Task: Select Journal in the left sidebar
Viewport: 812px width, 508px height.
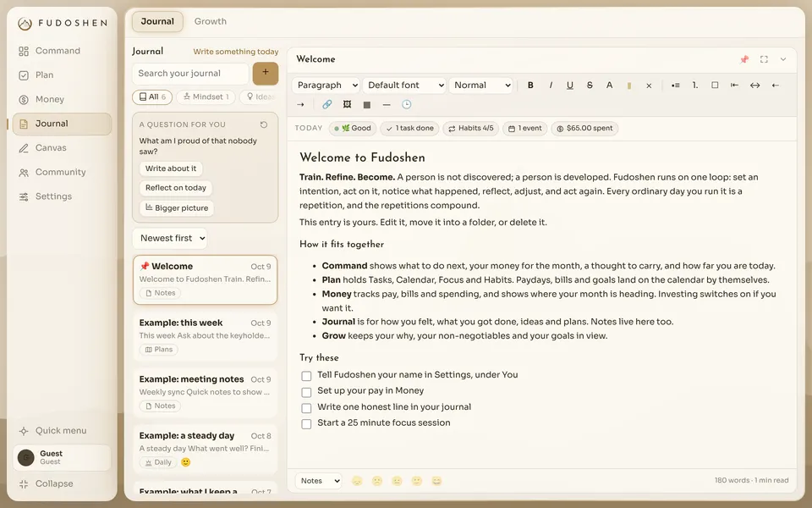Action: click(x=62, y=124)
